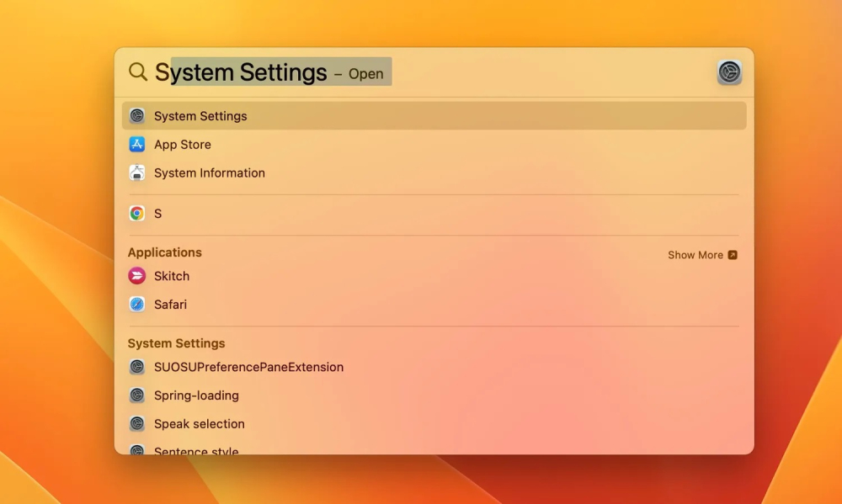Click the System Settings section header
Image resolution: width=842 pixels, height=504 pixels.
point(176,343)
